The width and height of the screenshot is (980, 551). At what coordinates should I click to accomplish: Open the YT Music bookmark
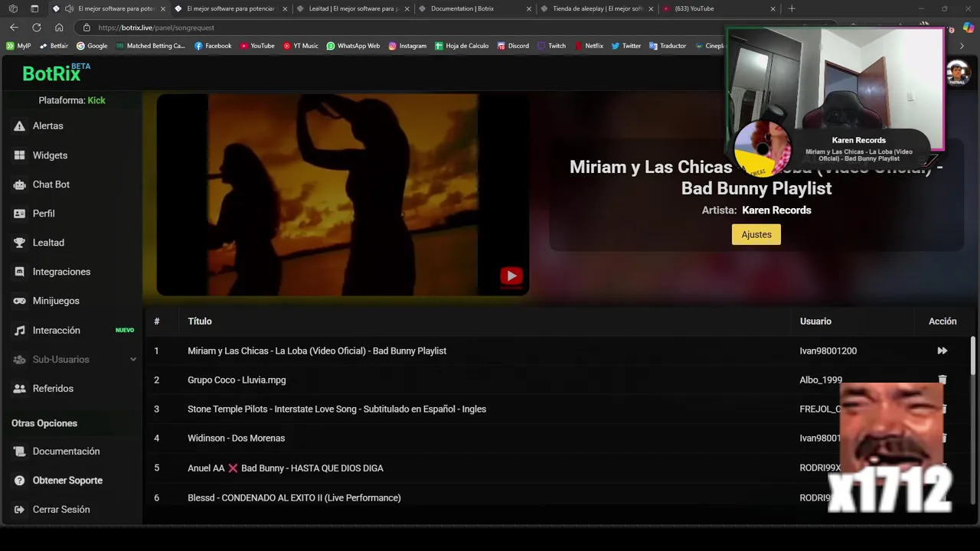point(300,46)
